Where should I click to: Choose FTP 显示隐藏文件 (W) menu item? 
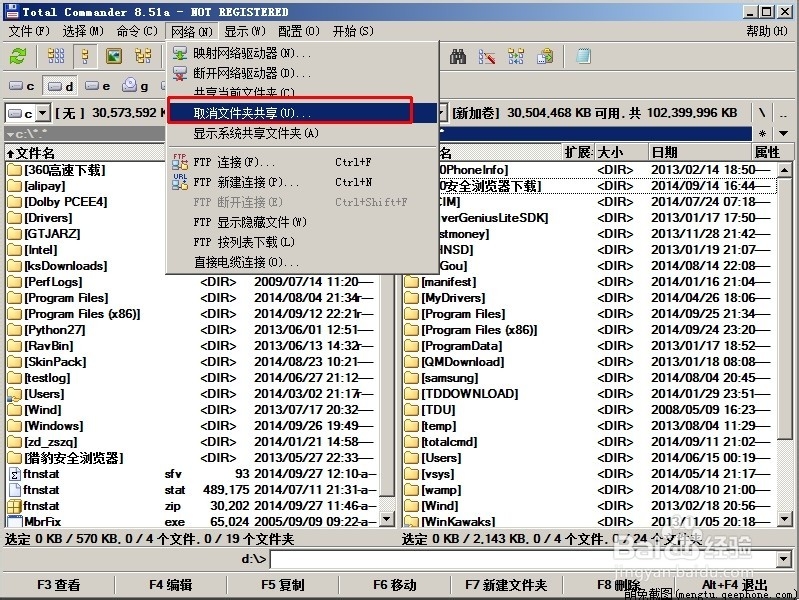pyautogui.click(x=303, y=222)
